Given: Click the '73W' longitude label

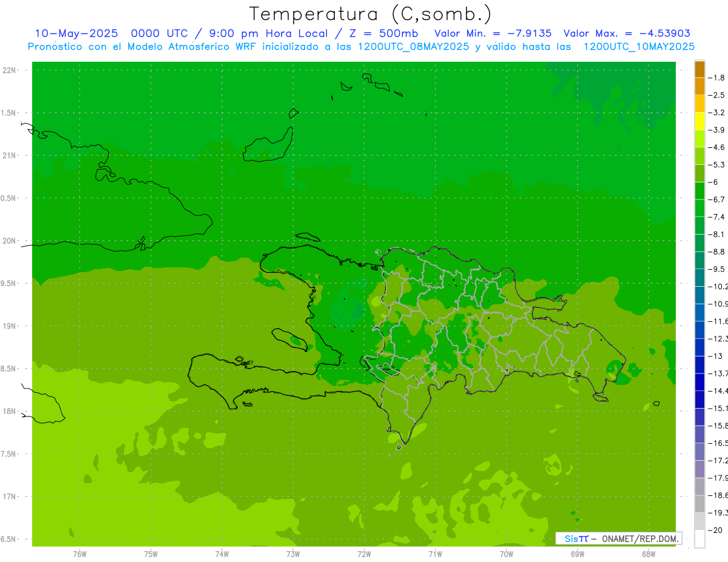Looking at the screenshot, I should click(x=293, y=554).
